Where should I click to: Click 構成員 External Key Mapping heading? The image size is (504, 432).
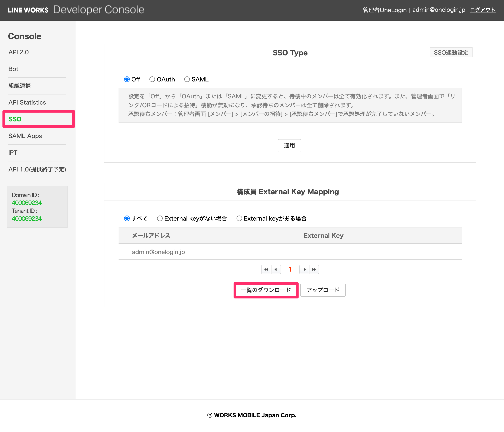[288, 192]
